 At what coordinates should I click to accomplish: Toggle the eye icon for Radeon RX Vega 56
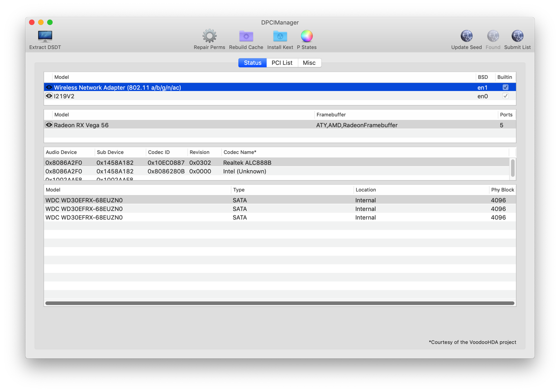[49, 125]
